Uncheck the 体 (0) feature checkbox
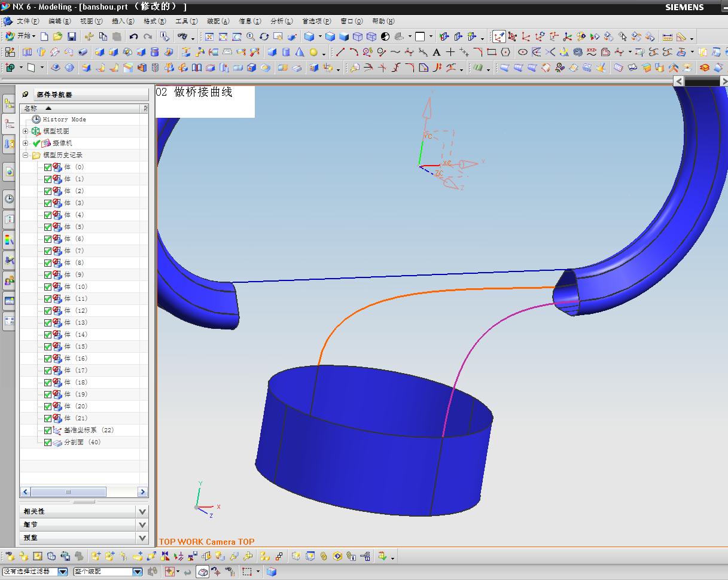The image size is (728, 580). (x=48, y=167)
